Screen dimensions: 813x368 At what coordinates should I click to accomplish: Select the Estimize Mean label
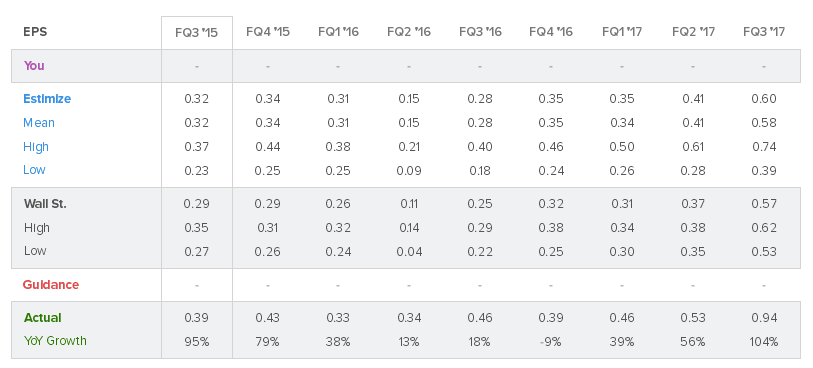click(x=39, y=123)
